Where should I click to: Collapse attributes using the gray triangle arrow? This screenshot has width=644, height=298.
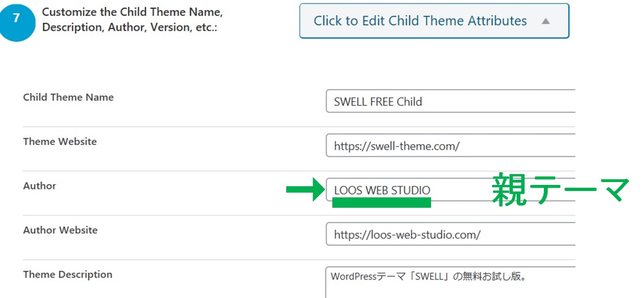click(545, 21)
